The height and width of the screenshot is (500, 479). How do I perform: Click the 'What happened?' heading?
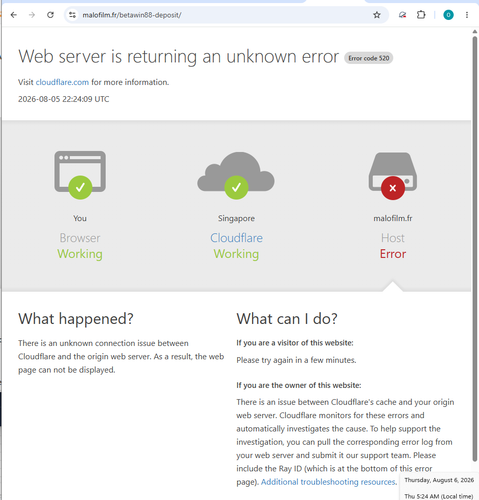pos(76,319)
